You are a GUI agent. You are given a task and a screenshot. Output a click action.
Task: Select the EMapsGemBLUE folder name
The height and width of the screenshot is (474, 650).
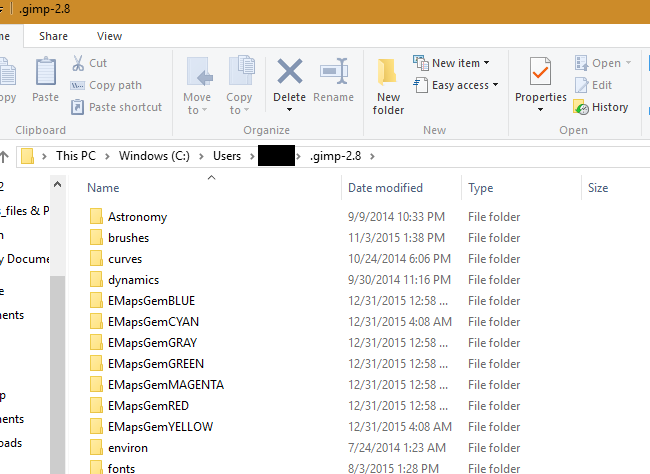[x=151, y=301]
